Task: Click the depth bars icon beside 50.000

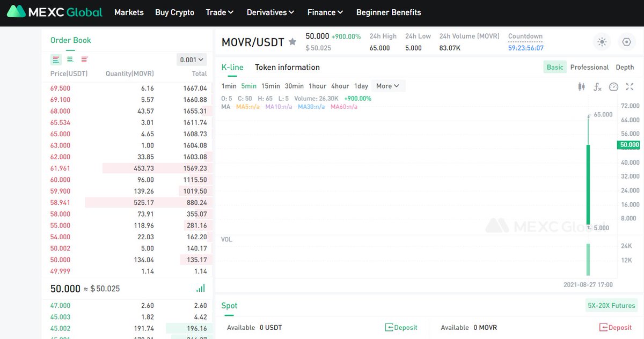Action: coord(200,288)
